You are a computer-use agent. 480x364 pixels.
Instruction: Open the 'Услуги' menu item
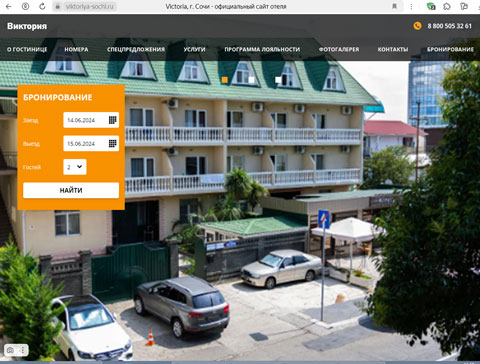pos(194,49)
